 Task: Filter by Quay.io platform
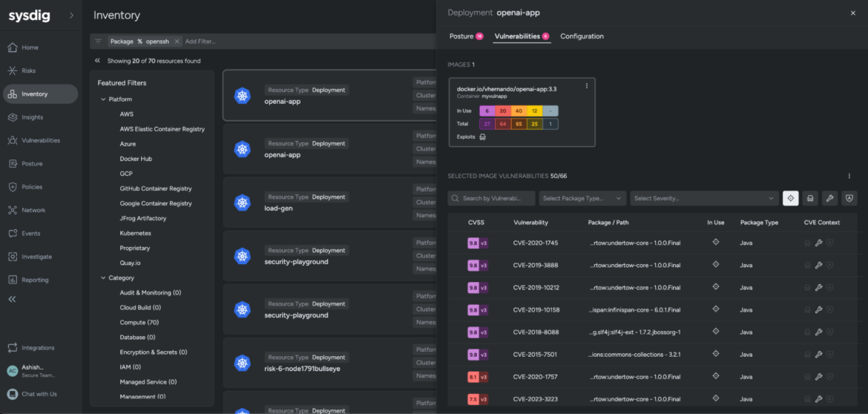(x=131, y=263)
